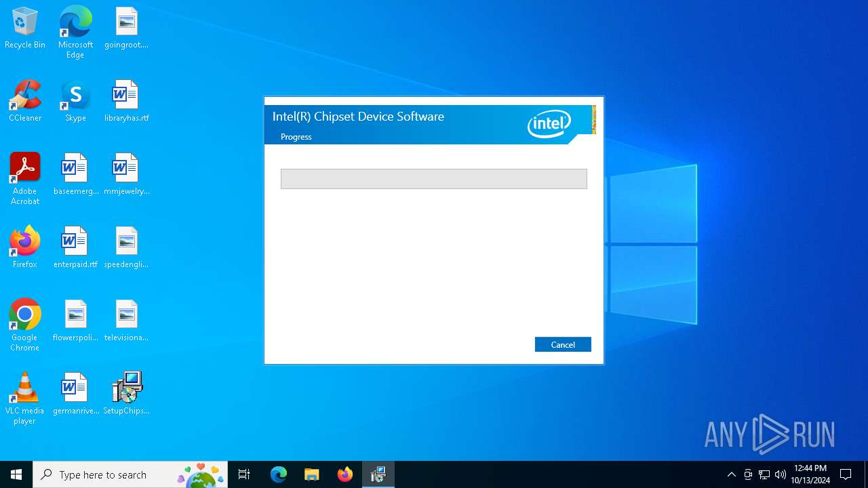Open the Windows Start menu

[x=16, y=474]
